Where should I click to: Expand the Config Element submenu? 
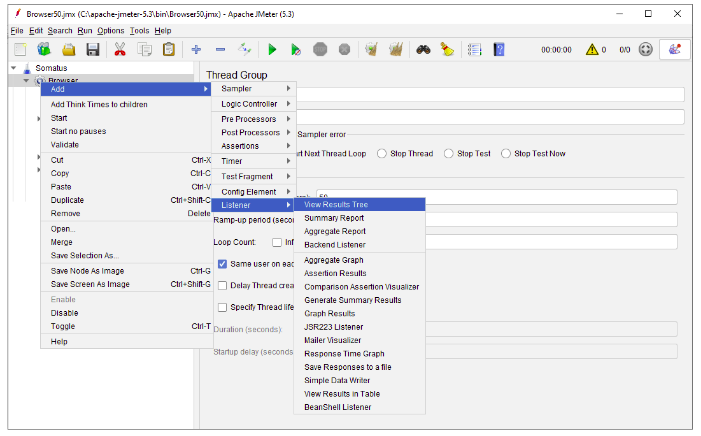click(x=253, y=192)
